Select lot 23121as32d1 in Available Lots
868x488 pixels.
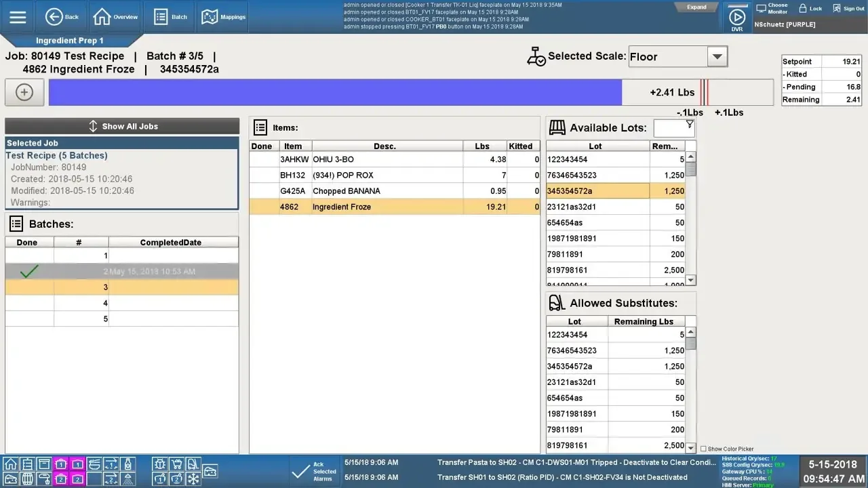coord(616,207)
